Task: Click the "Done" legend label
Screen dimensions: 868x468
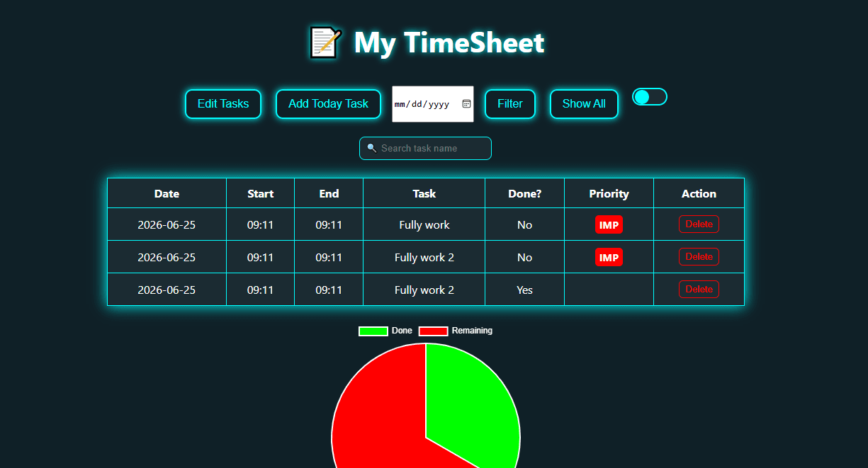Action: (402, 331)
